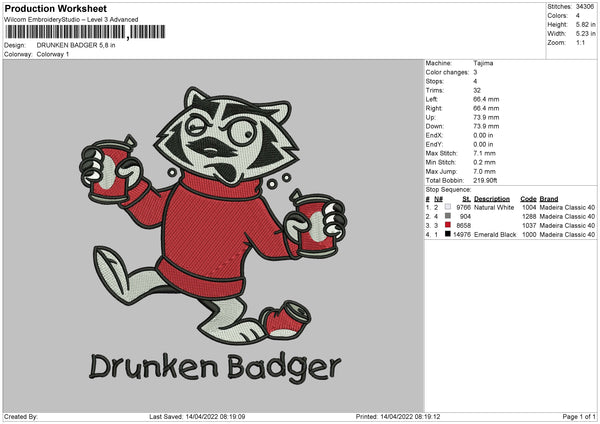This screenshot has width=600, height=424.
Task: Click the 'Left:' measurement label
Action: (432, 99)
